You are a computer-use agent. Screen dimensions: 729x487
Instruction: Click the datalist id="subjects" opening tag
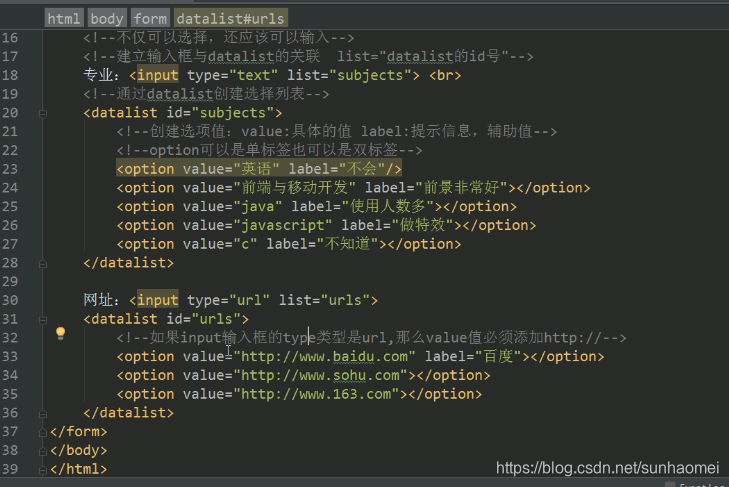[x=183, y=113]
